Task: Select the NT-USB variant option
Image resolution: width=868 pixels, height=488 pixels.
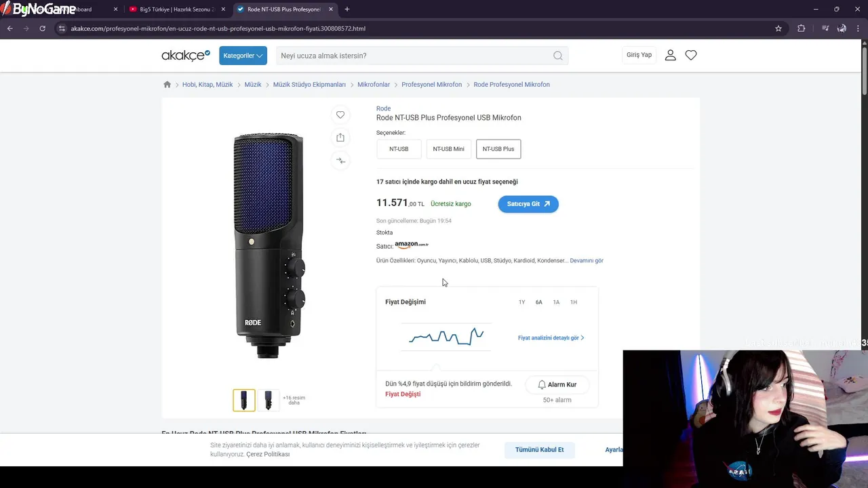Action: coord(399,149)
